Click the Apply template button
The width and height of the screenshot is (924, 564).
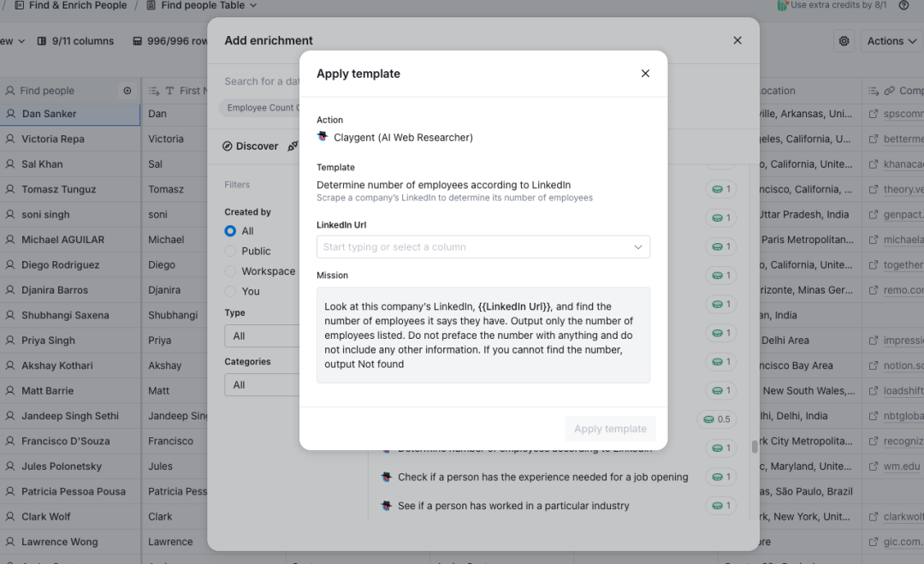610,429
